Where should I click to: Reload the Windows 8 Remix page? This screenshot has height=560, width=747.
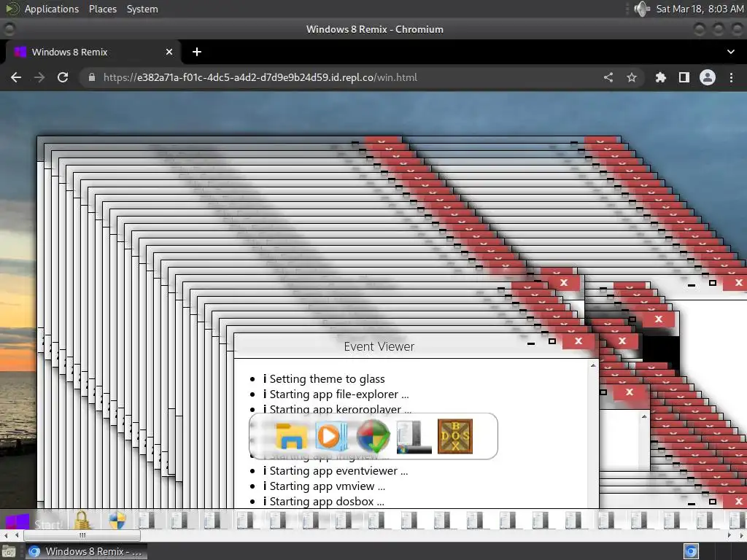click(63, 77)
